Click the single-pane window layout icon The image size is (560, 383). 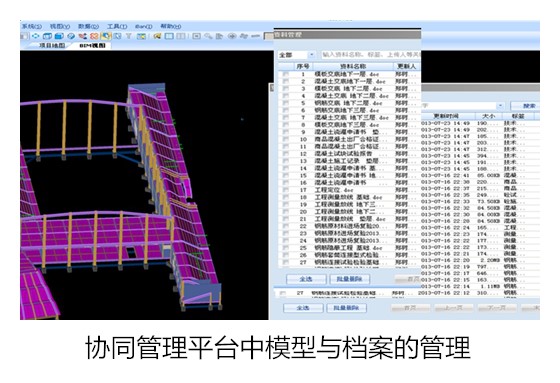click(169, 36)
